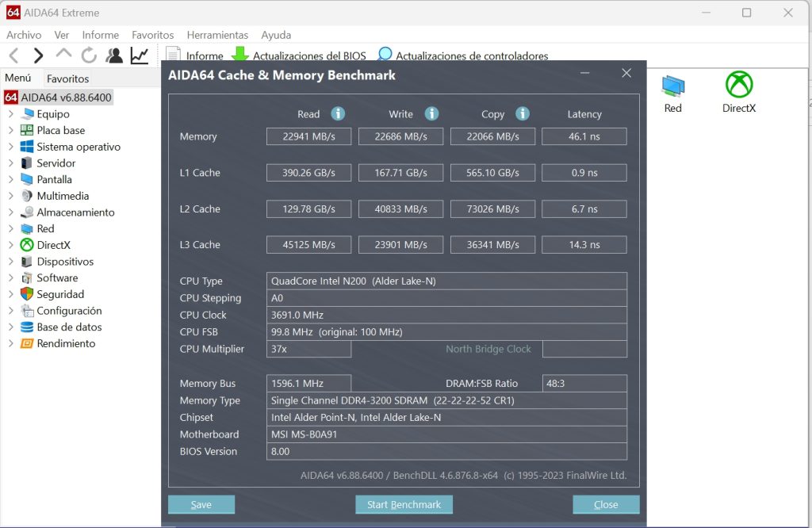Screen dimensions: 812x528
Task: Open the line chart toolbar icon
Action: point(140,55)
